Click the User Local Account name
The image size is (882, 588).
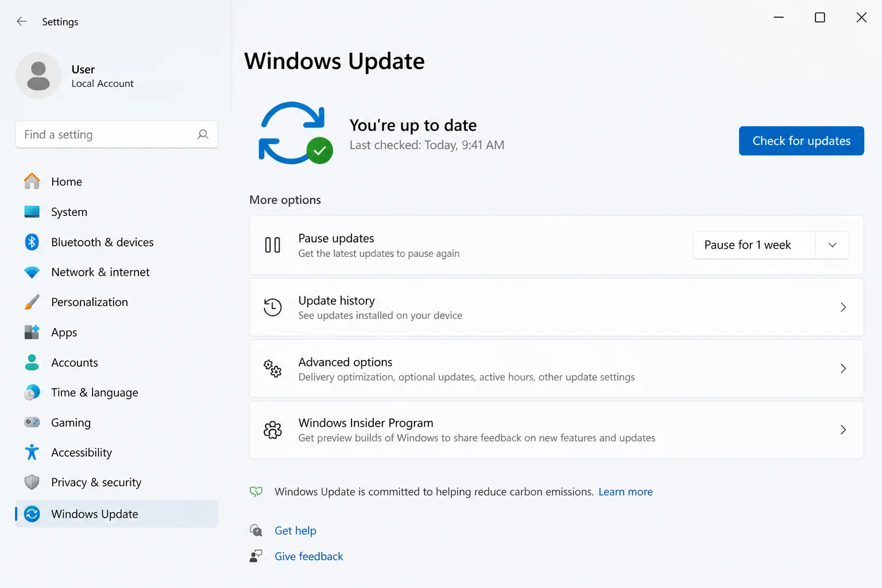(x=102, y=76)
